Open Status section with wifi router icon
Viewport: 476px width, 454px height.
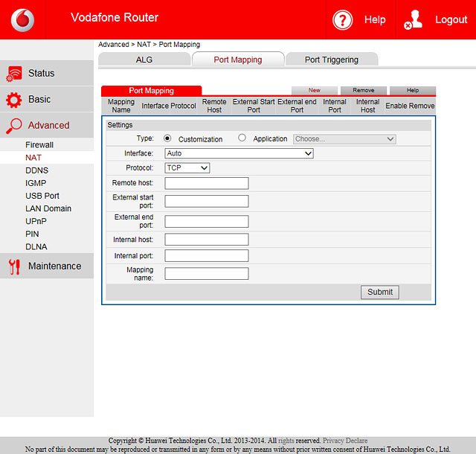click(x=13, y=73)
